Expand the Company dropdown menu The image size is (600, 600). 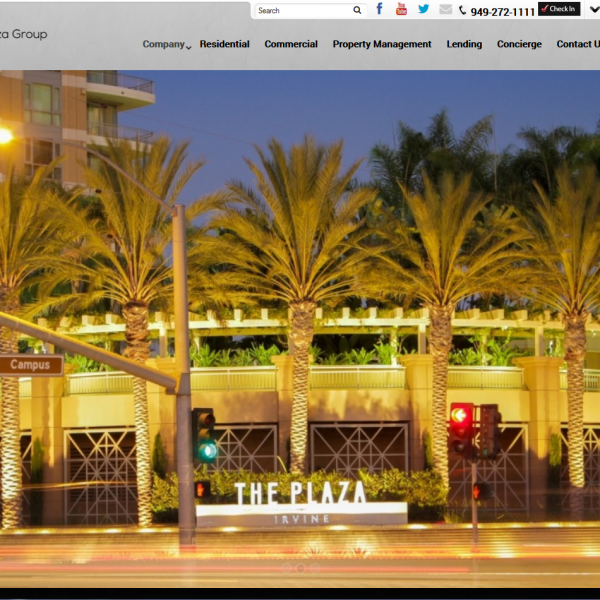(x=166, y=44)
